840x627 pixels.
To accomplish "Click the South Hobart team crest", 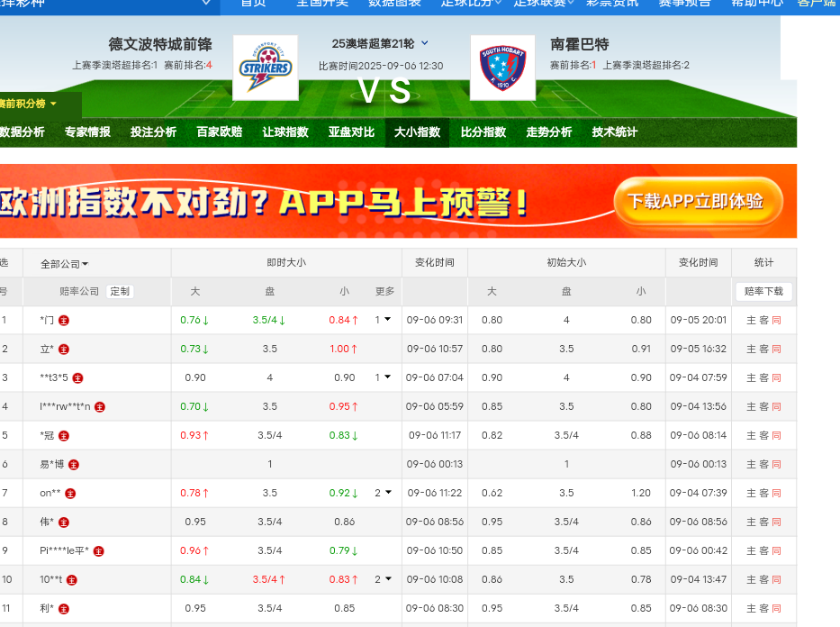I will point(502,68).
